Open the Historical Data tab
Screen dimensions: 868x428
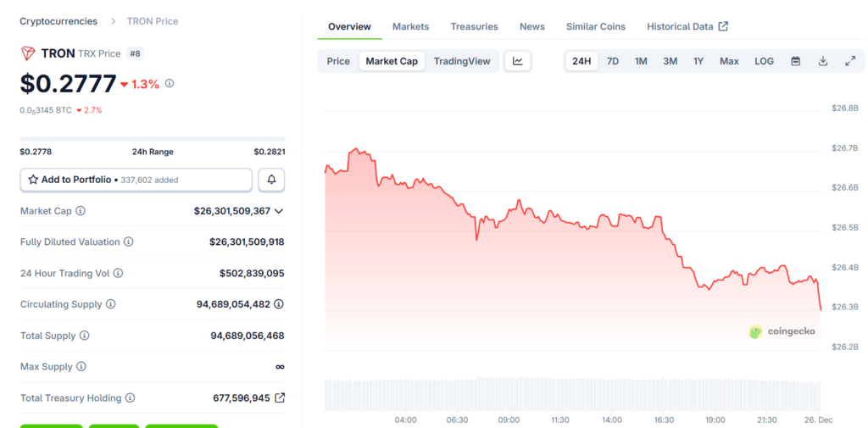687,26
